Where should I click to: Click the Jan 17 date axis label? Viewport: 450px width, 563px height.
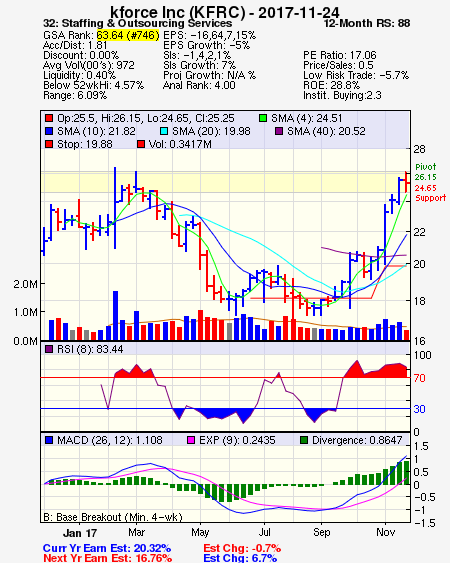[80, 533]
